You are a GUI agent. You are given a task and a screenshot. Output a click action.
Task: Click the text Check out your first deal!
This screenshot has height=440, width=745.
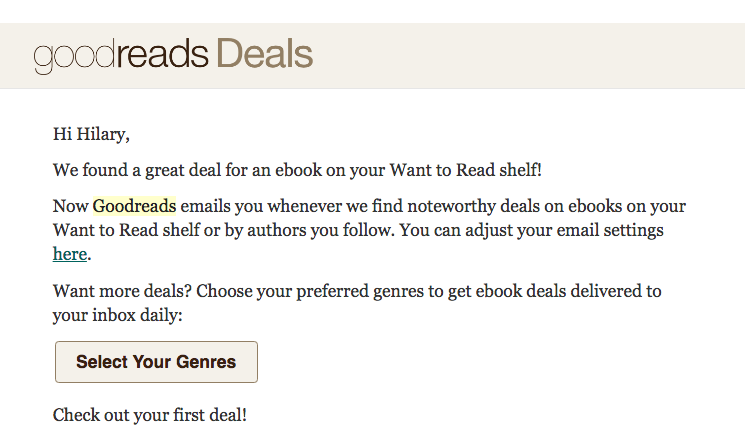[x=150, y=414]
